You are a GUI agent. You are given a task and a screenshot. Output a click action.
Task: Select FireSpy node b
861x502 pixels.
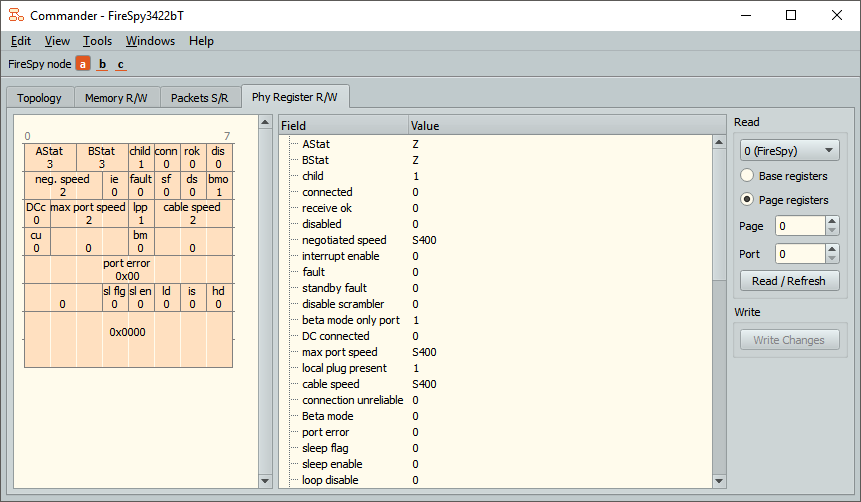pyautogui.click(x=102, y=64)
